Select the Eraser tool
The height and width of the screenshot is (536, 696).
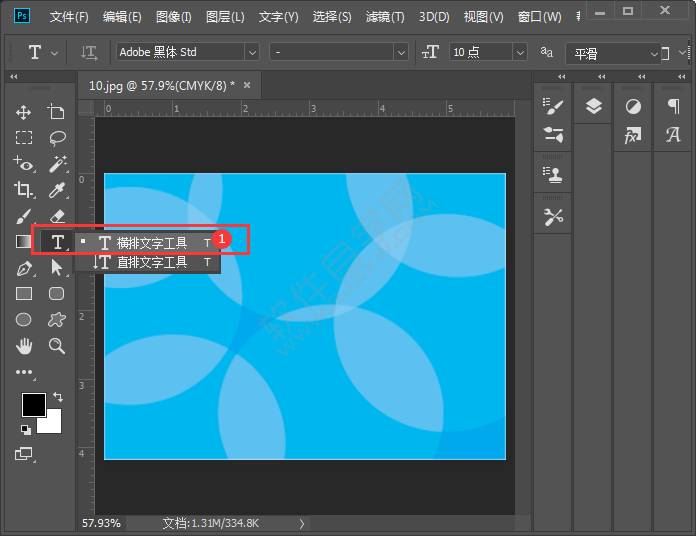[x=57, y=216]
